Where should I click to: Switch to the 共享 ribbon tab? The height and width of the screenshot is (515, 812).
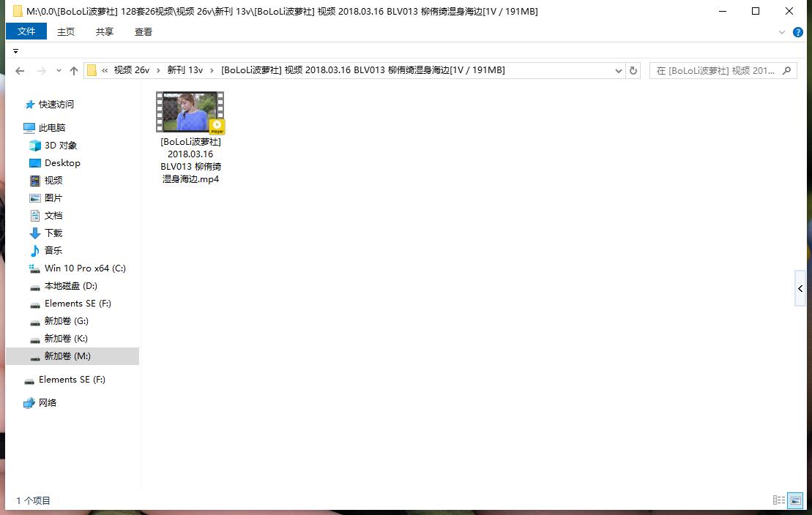pyautogui.click(x=105, y=31)
